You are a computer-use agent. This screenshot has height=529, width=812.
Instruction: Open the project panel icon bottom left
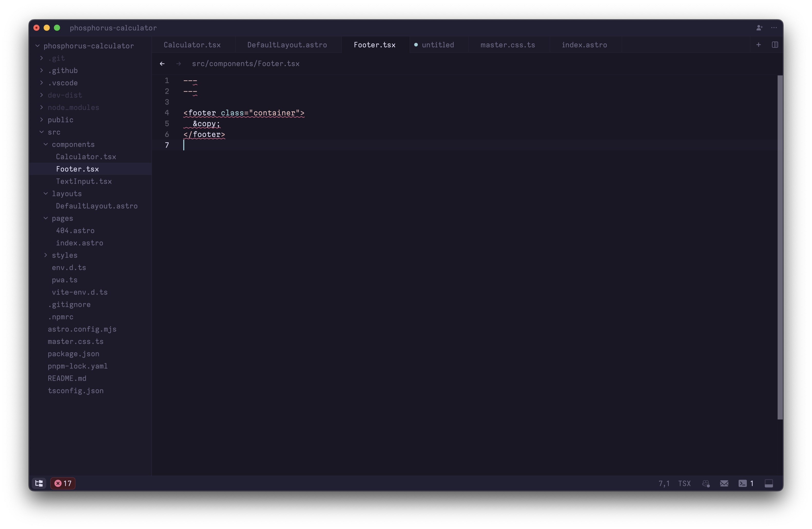(x=38, y=483)
